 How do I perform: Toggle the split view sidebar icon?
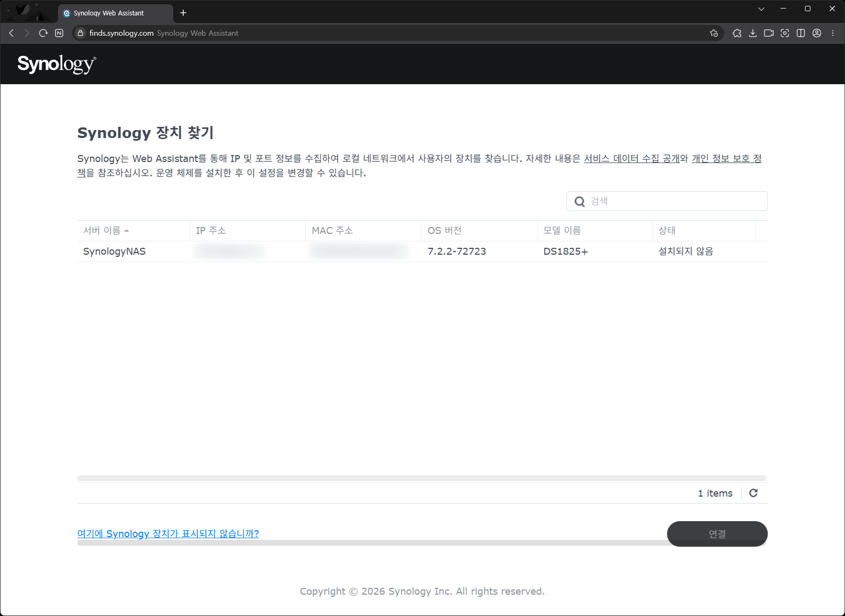(801, 33)
